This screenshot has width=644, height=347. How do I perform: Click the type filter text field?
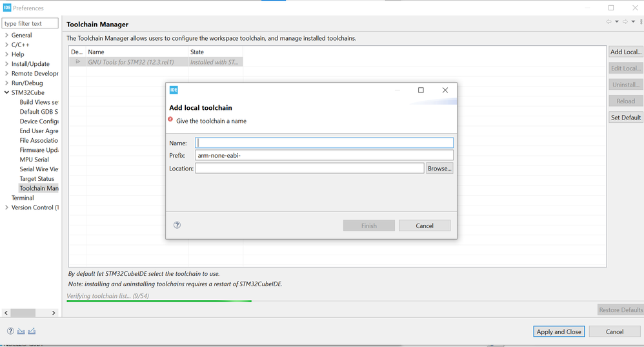point(30,23)
